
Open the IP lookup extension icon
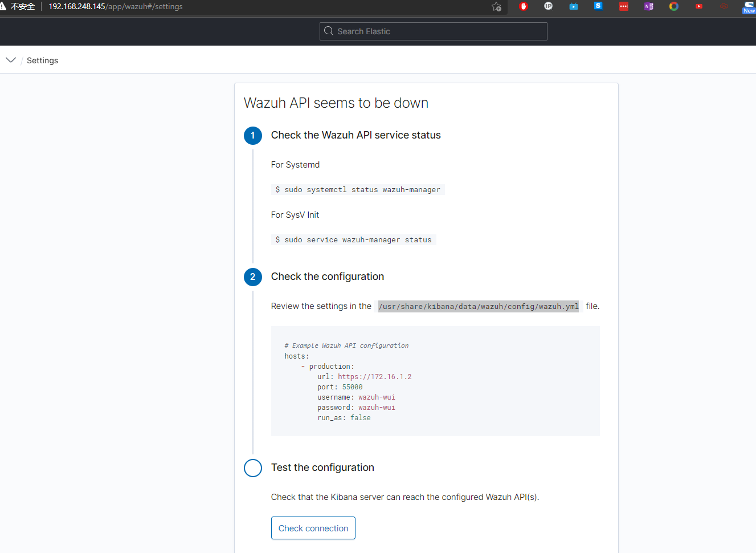549,6
